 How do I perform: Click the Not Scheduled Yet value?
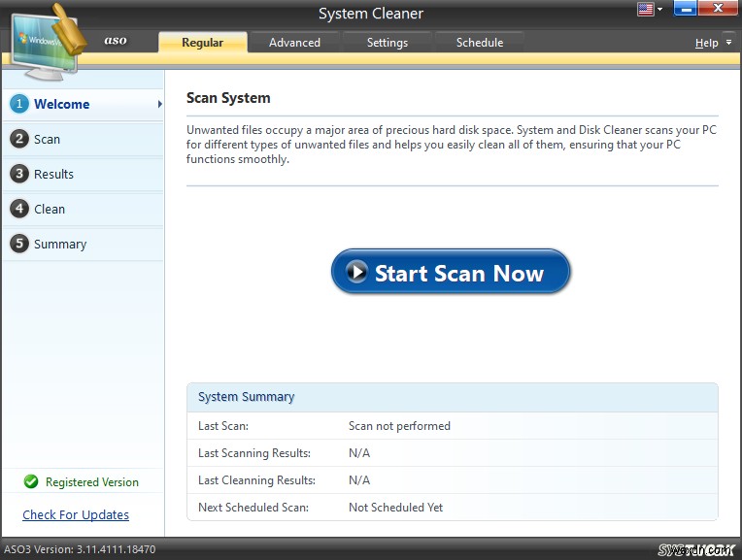[395, 507]
